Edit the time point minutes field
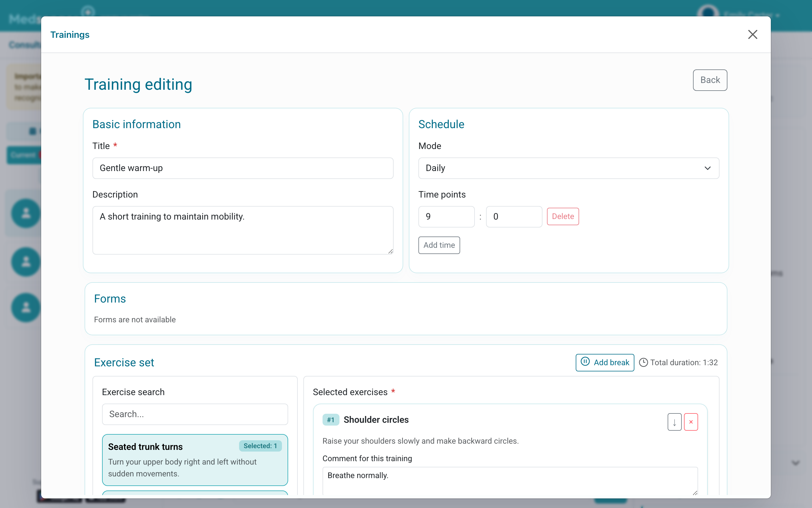Screen dimensions: 812x508 (x=514, y=217)
